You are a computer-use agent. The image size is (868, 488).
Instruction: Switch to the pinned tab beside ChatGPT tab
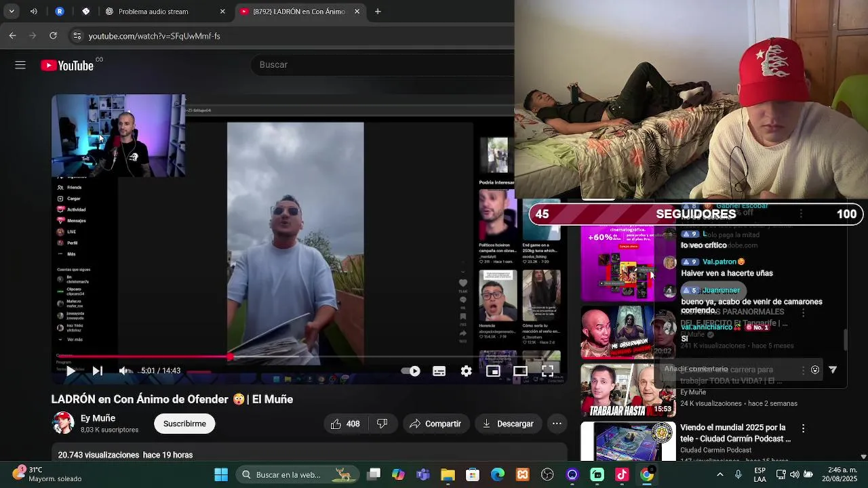pyautogui.click(x=85, y=12)
